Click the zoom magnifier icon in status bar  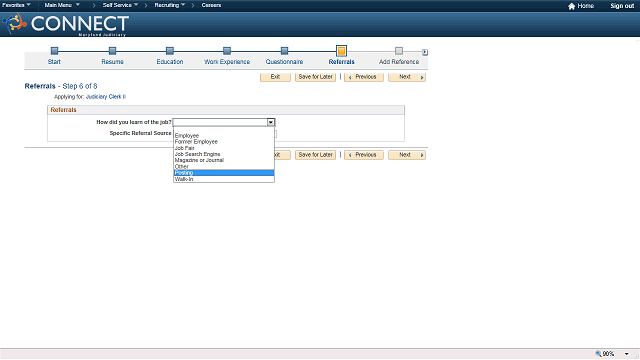pos(598,353)
